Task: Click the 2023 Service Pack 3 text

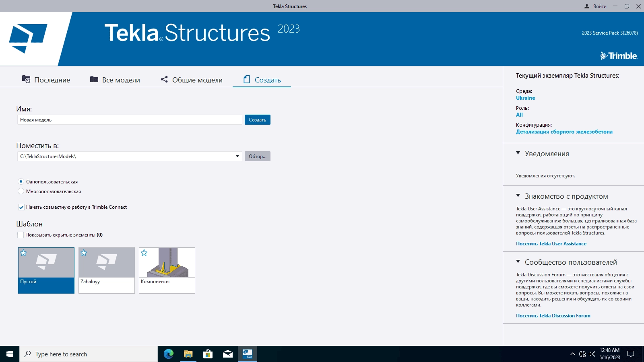Action: point(609,33)
